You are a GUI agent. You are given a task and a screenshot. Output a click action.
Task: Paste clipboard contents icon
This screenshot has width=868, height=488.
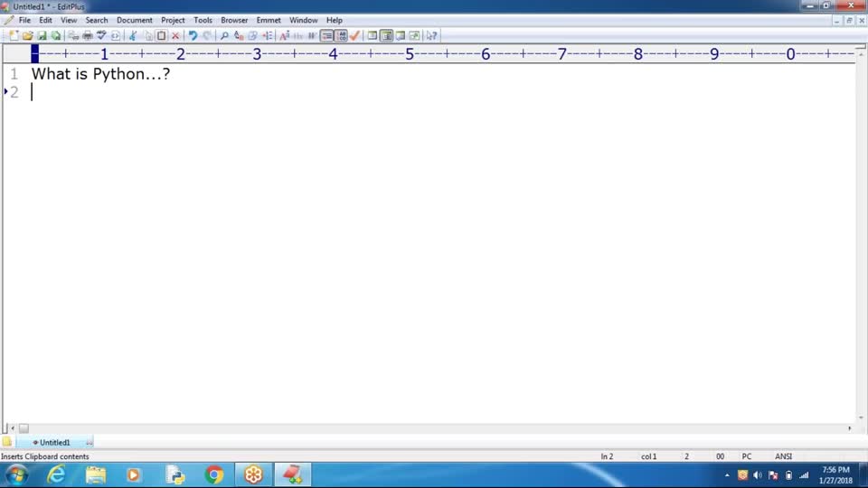161,36
